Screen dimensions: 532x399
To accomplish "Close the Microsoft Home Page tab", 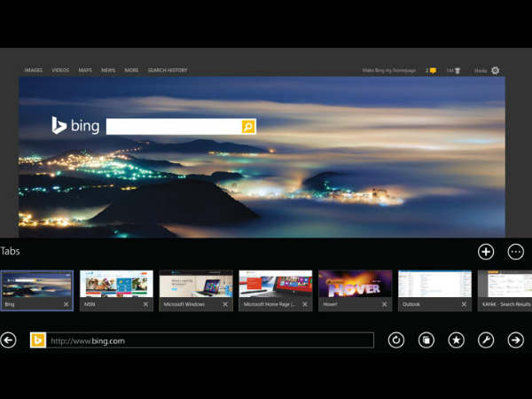I will (305, 304).
